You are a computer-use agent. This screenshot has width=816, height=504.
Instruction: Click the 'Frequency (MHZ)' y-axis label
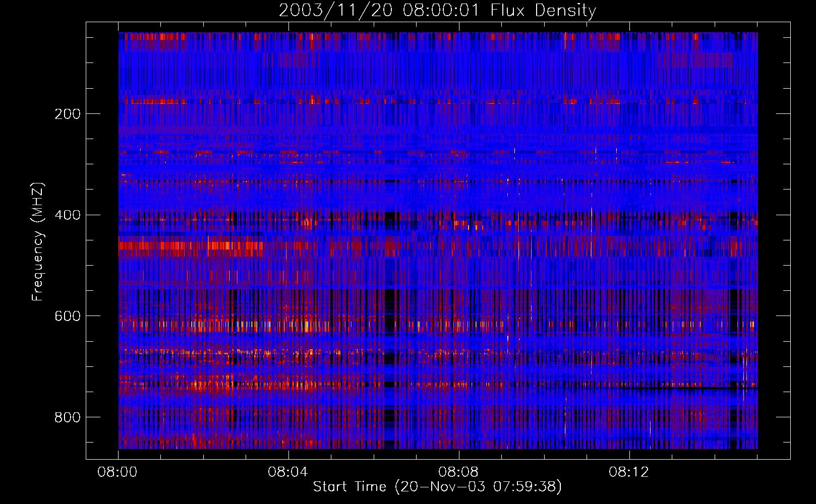[x=38, y=241]
